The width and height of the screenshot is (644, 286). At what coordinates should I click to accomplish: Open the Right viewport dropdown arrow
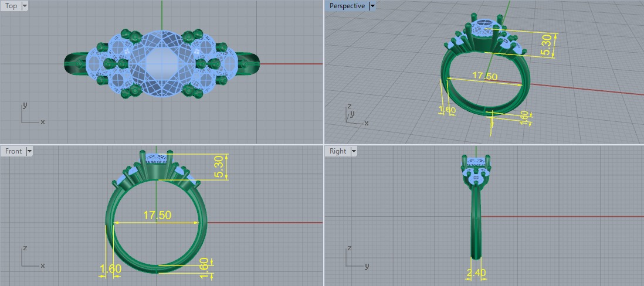pyautogui.click(x=353, y=151)
